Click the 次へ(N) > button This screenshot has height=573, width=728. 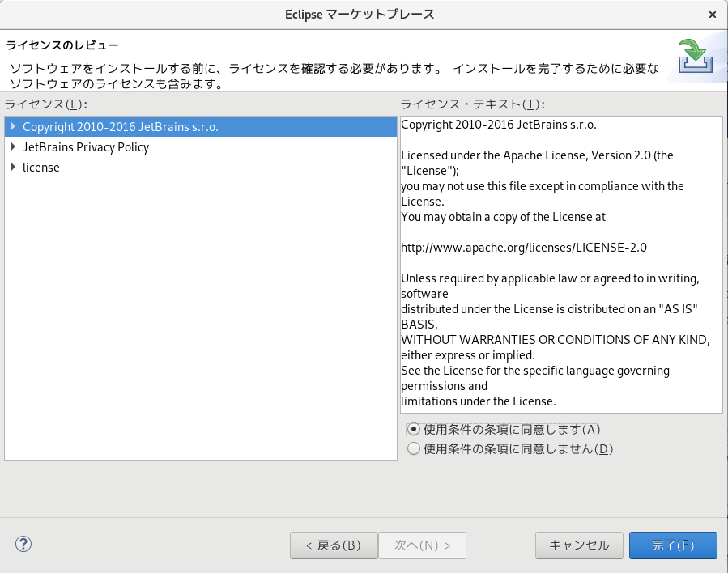point(422,545)
